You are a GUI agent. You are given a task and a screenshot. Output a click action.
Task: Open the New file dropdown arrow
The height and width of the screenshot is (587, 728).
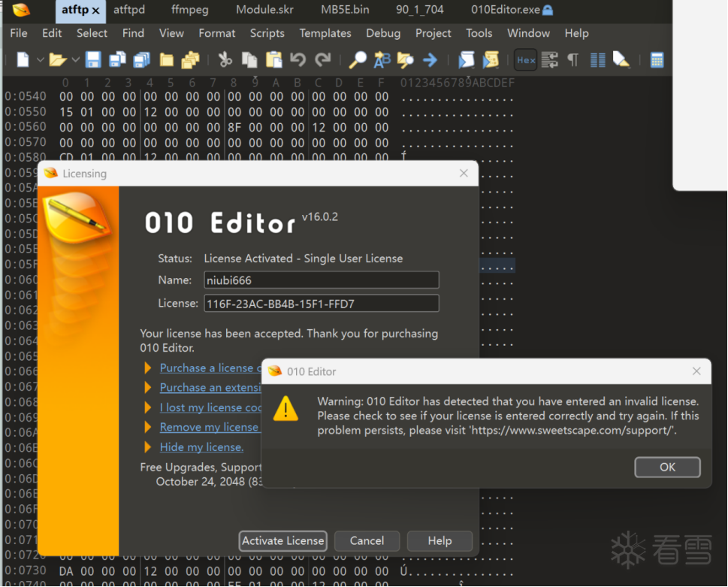pyautogui.click(x=41, y=60)
